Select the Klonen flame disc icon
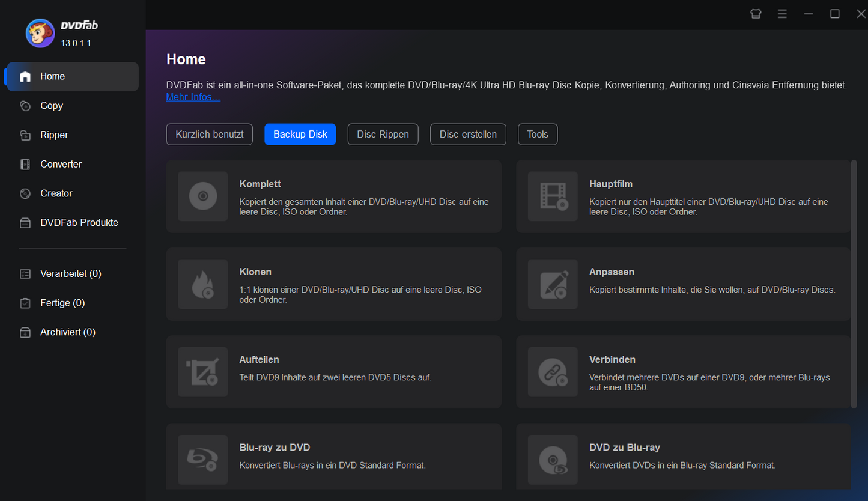868x501 pixels. (x=202, y=284)
